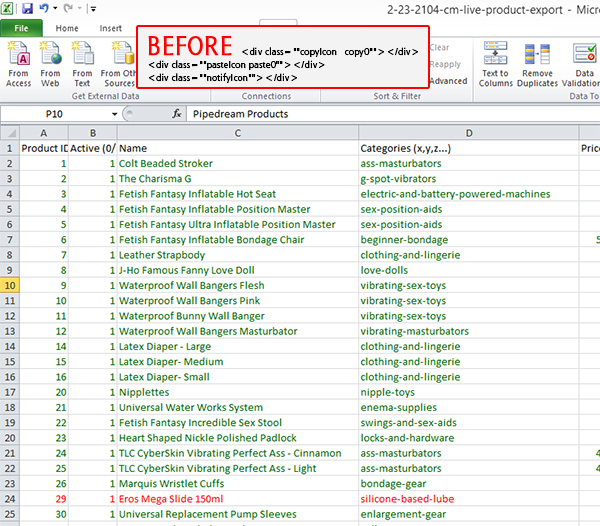The width and height of the screenshot is (600, 526).
Task: Click Product ID cell with value 29
Action: [44, 499]
